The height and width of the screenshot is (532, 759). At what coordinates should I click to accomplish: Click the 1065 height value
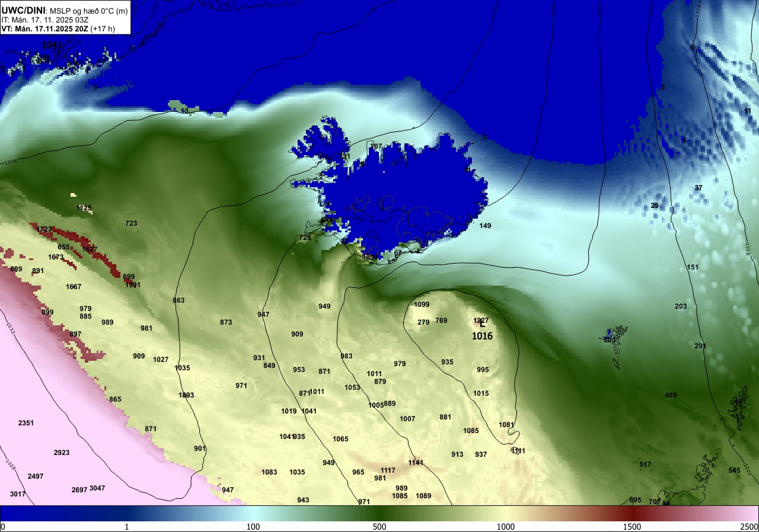pyautogui.click(x=340, y=439)
